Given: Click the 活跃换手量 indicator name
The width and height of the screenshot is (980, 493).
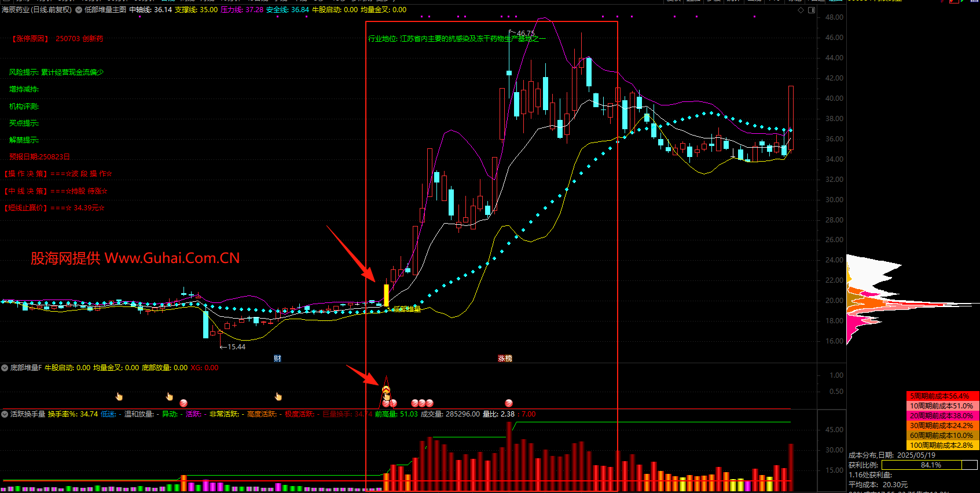Looking at the screenshot, I should click(28, 414).
